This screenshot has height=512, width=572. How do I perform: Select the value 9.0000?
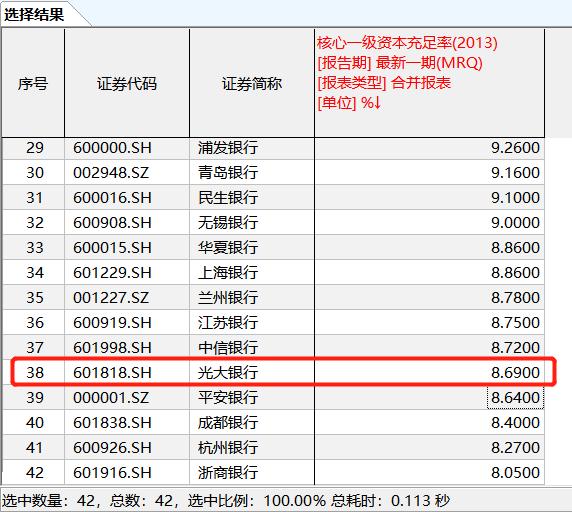coord(515,223)
